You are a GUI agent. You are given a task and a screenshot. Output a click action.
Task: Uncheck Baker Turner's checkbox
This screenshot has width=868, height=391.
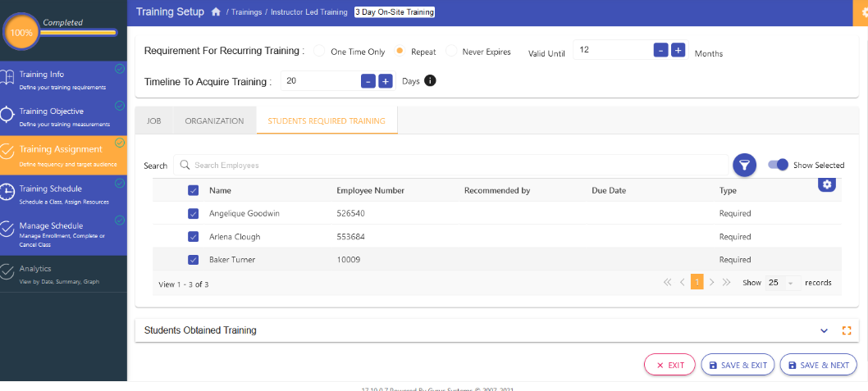click(193, 259)
